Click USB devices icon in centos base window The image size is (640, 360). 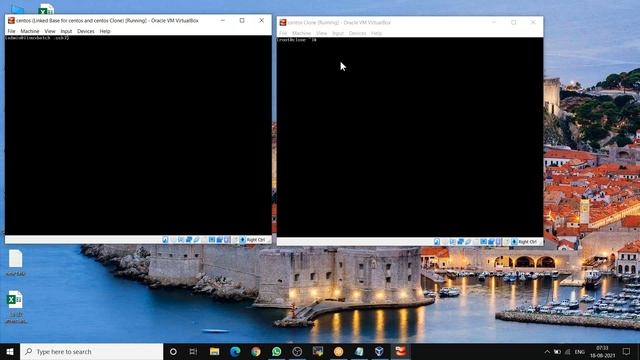[x=196, y=240]
